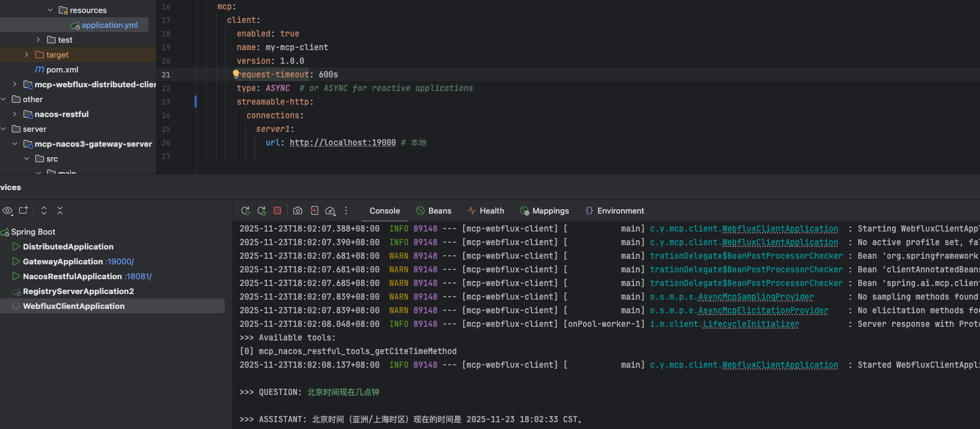Click the http://localhost:19000 URL in editor
The width and height of the screenshot is (980, 429).
(x=342, y=142)
